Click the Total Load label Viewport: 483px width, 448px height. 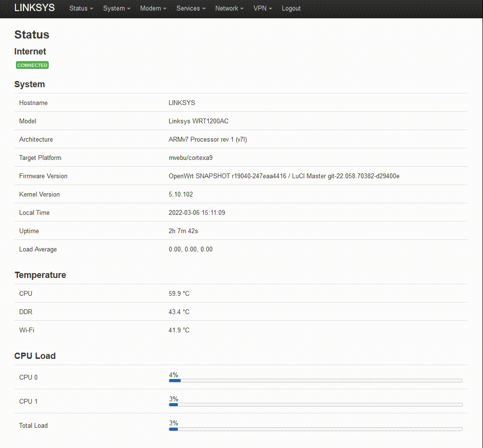pos(33,425)
